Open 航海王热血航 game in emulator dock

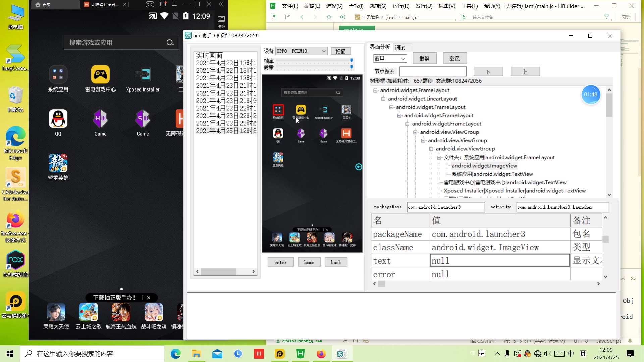click(121, 312)
